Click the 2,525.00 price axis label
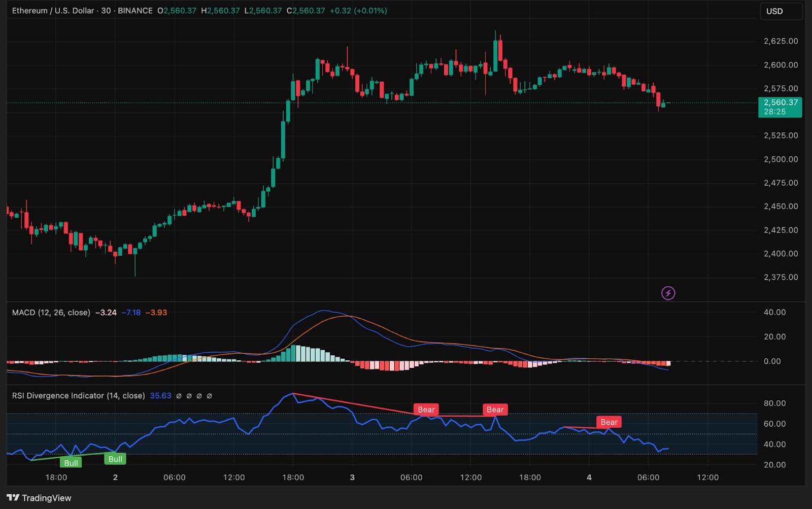This screenshot has height=509, width=812. pyautogui.click(x=781, y=135)
